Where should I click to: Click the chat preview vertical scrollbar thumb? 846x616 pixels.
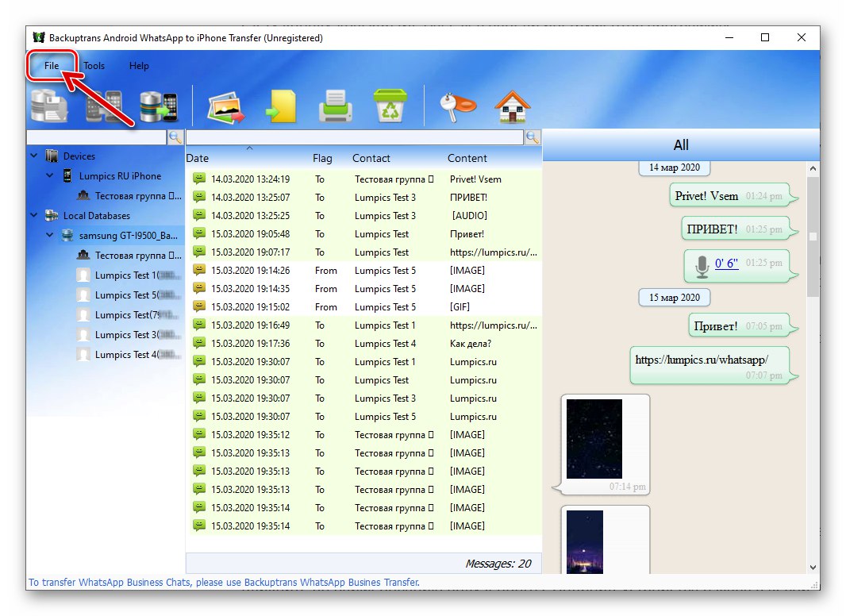(813, 236)
